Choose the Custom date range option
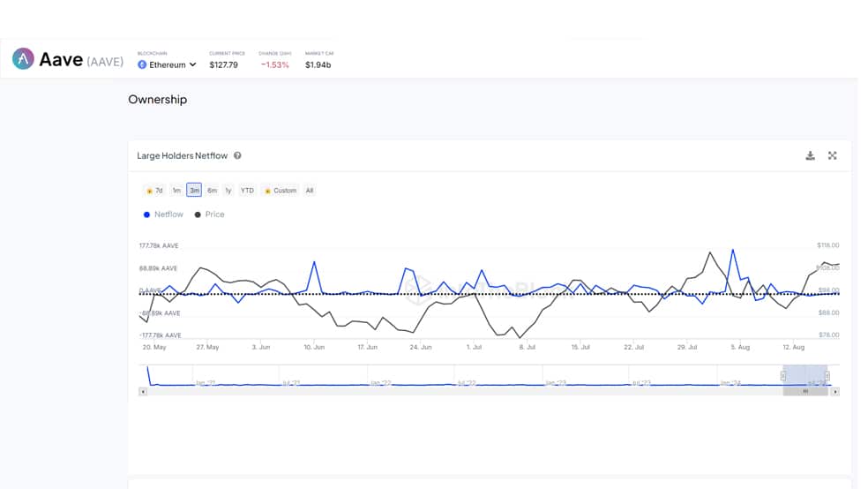868x489 pixels. (281, 191)
